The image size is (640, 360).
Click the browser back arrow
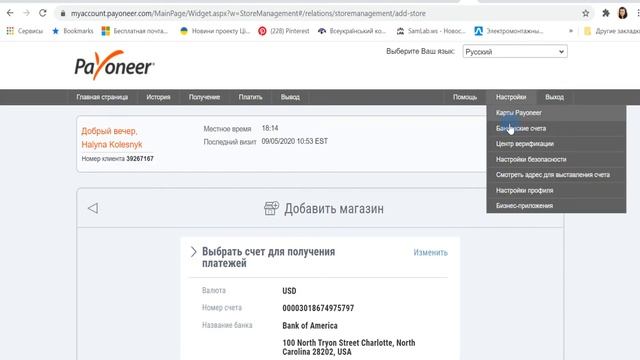[x=10, y=13]
